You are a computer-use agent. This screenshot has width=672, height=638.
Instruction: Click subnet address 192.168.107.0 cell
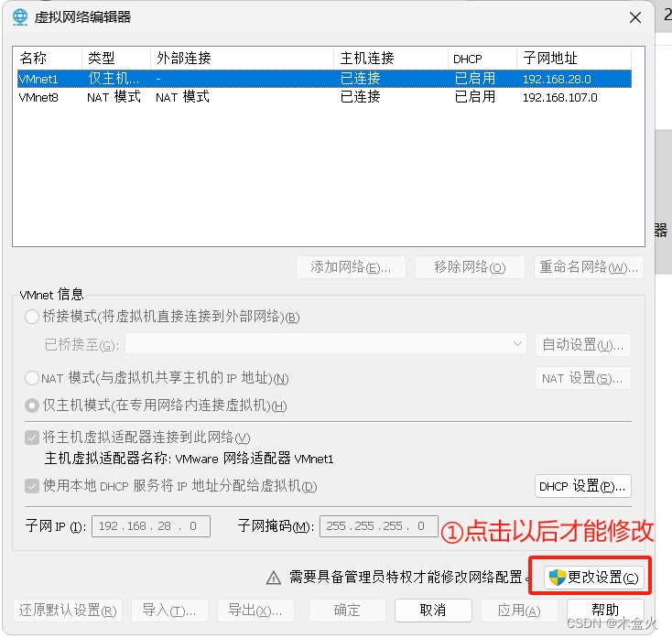tap(559, 98)
